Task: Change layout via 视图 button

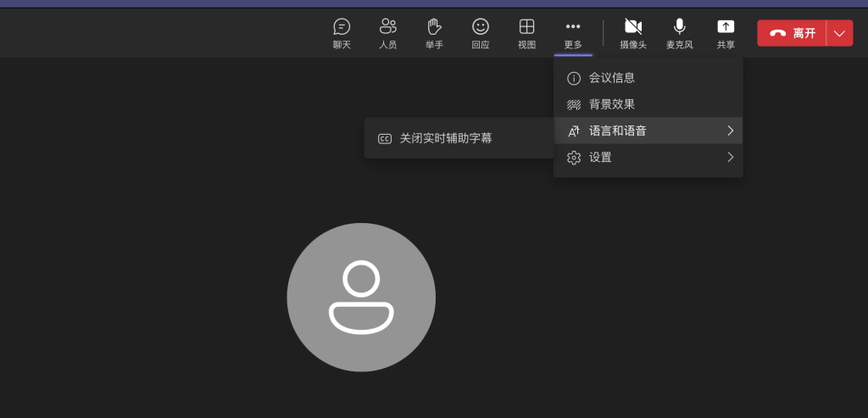Action: click(x=526, y=33)
